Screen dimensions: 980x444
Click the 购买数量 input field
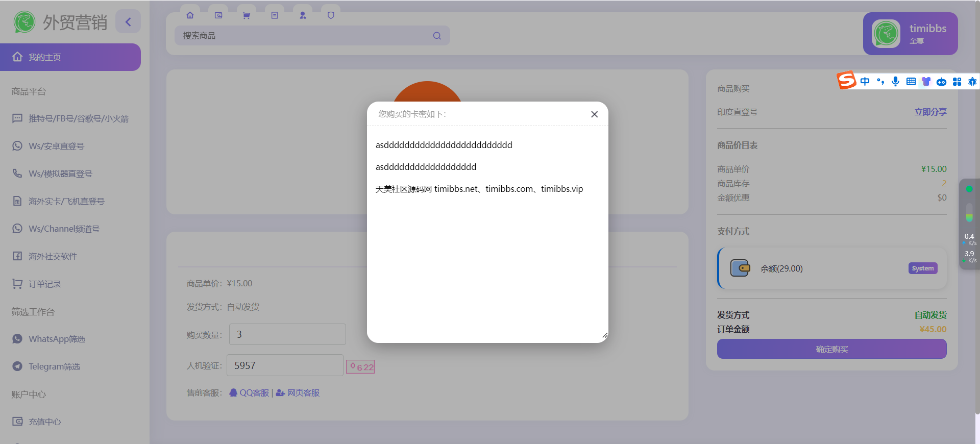(287, 334)
